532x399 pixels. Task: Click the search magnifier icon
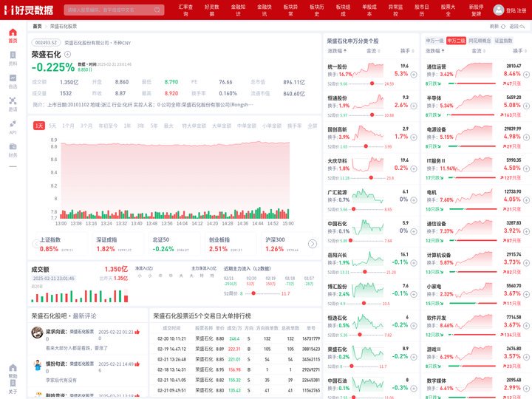coord(157,10)
